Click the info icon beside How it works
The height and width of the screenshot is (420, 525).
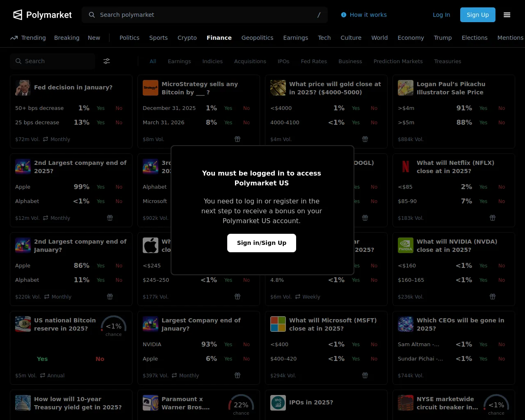pos(344,15)
